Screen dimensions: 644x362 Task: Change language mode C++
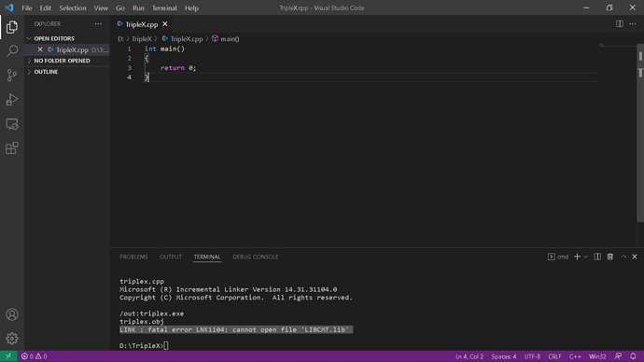click(x=575, y=356)
